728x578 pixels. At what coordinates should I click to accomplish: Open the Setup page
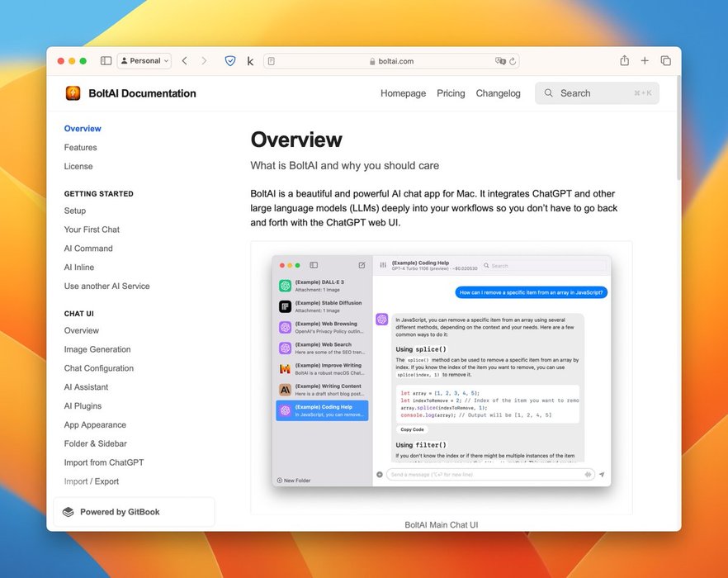[75, 211]
